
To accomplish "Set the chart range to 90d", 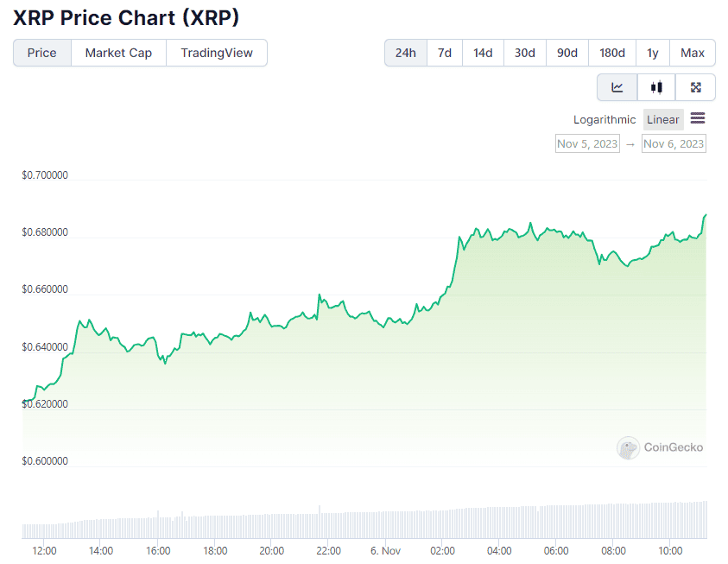I will (567, 53).
